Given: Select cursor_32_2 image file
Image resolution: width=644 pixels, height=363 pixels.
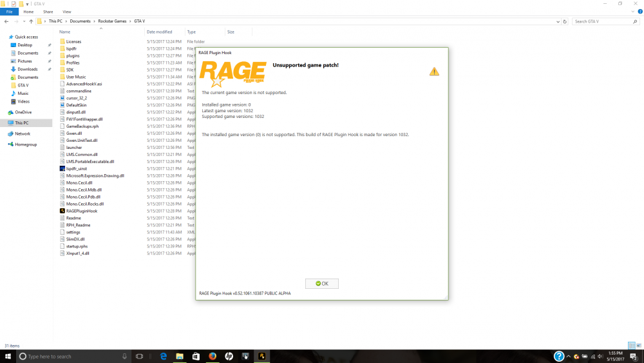Looking at the screenshot, I should click(x=77, y=98).
